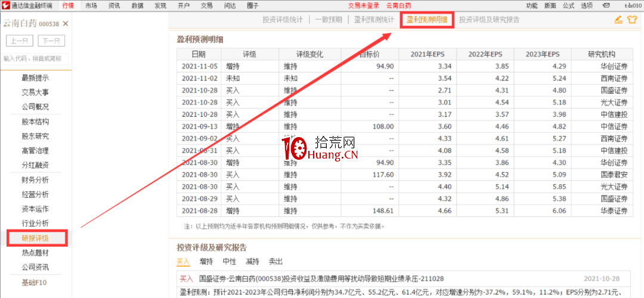
Task: Switch to 盈利预测统计 tab
Action: 374,19
